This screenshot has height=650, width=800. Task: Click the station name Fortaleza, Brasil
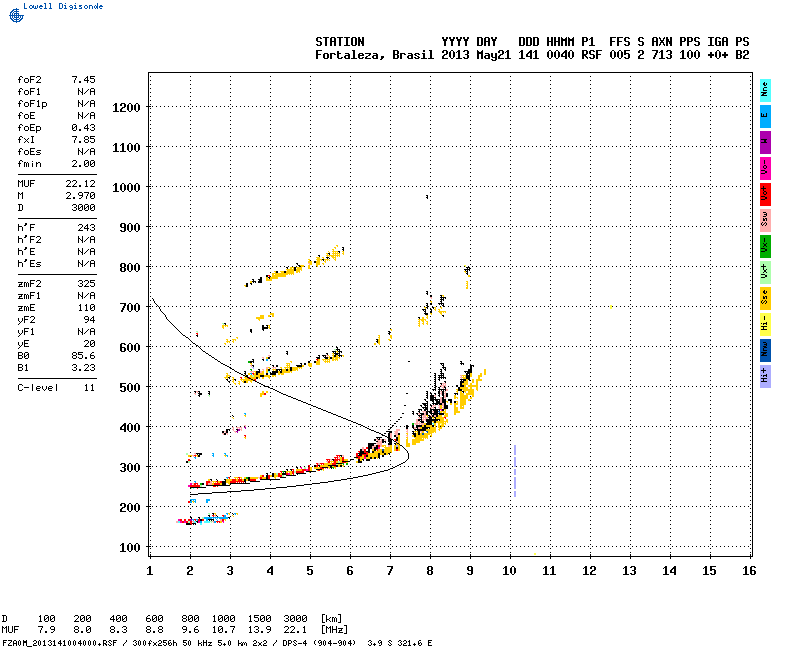pyautogui.click(x=374, y=55)
